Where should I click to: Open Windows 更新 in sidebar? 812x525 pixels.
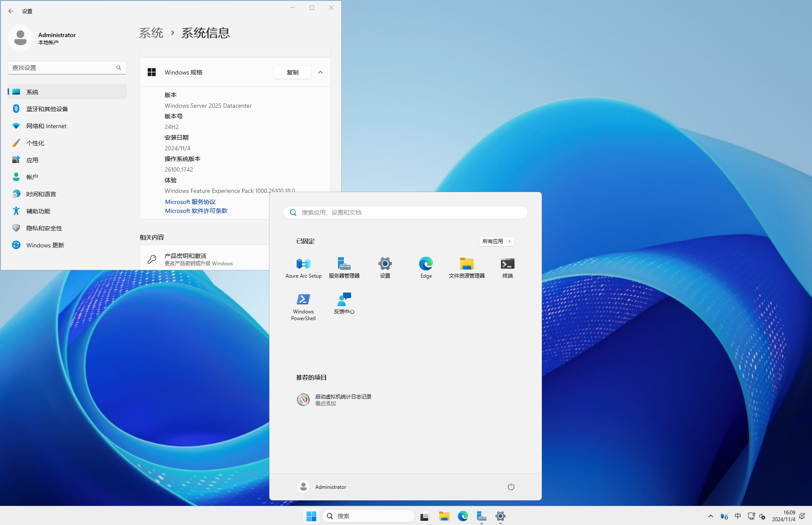[67, 245]
